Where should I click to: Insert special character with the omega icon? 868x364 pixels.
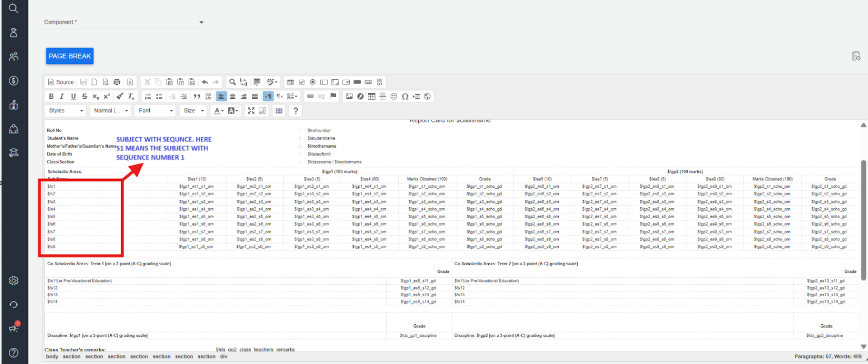click(x=405, y=97)
